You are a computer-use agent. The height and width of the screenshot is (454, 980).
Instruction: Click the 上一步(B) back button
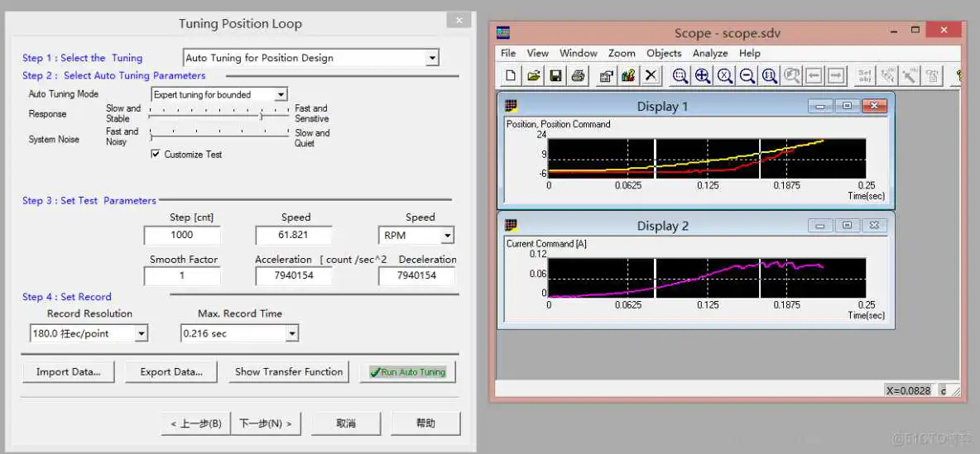[195, 423]
